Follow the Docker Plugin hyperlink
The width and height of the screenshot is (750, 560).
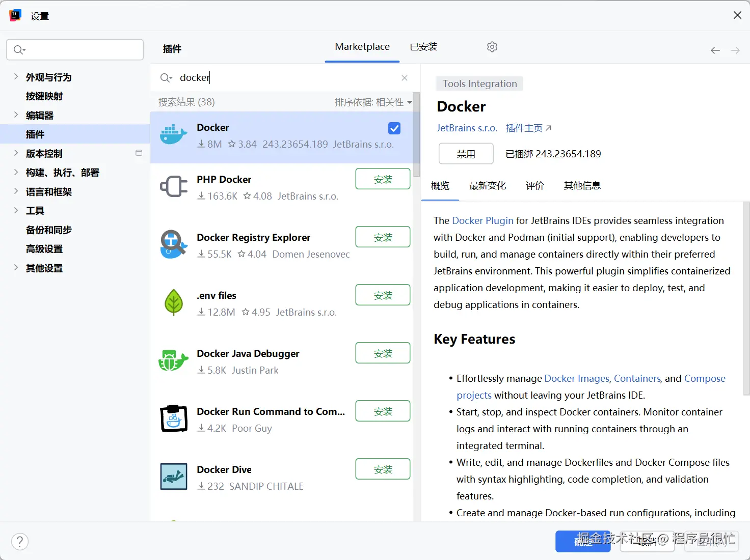tap(483, 220)
